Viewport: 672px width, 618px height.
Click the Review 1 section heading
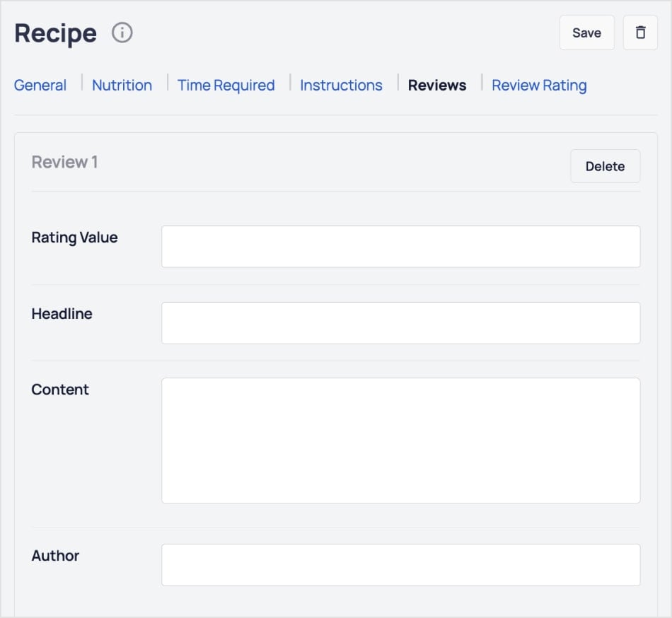click(x=65, y=162)
